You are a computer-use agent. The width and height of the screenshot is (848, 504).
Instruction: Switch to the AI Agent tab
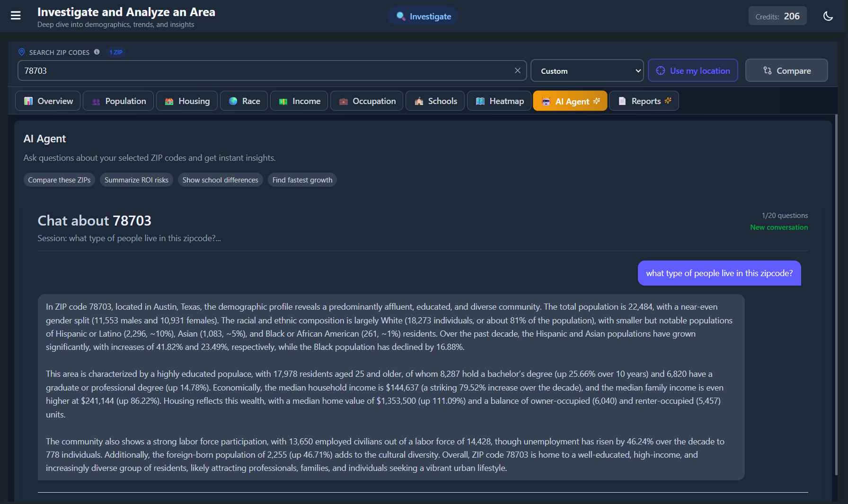570,101
